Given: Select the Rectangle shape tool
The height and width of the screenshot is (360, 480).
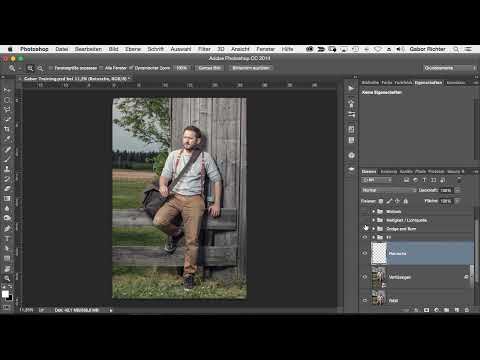Looking at the screenshot, I should point(7,258).
